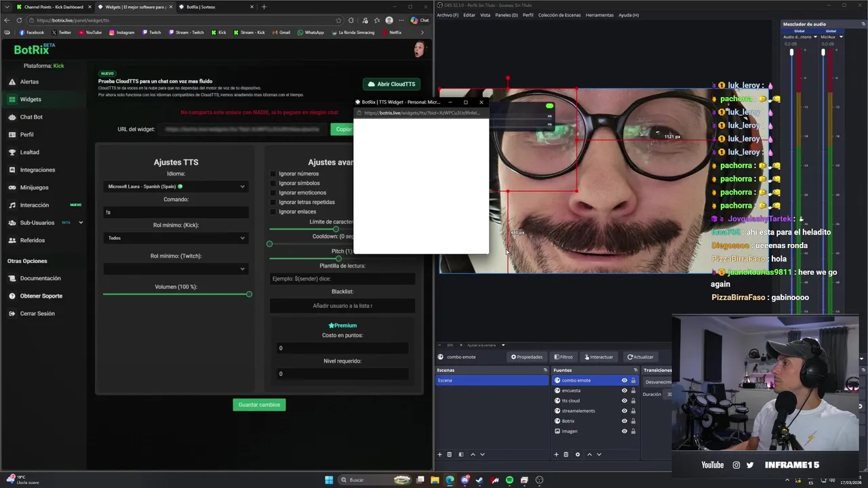
Task: Lock the encuesta source
Action: 633,390
